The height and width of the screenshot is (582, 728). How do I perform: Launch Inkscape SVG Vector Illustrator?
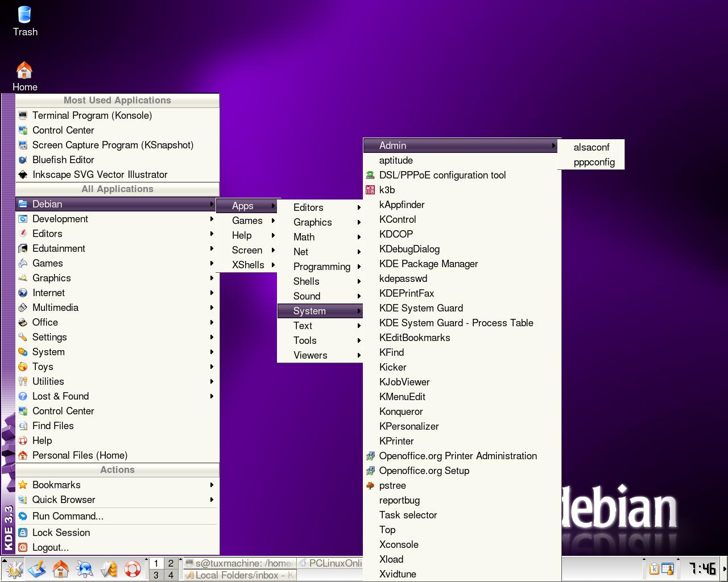[117, 174]
